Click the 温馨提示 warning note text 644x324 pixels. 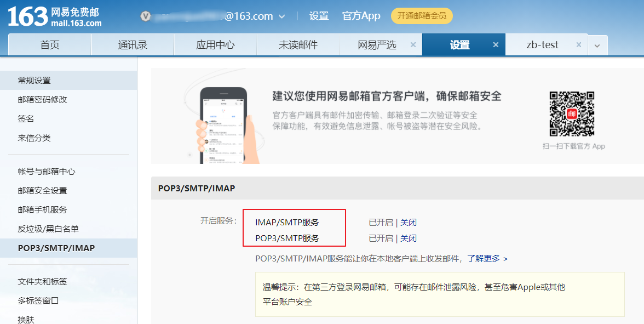pyautogui.click(x=414, y=294)
